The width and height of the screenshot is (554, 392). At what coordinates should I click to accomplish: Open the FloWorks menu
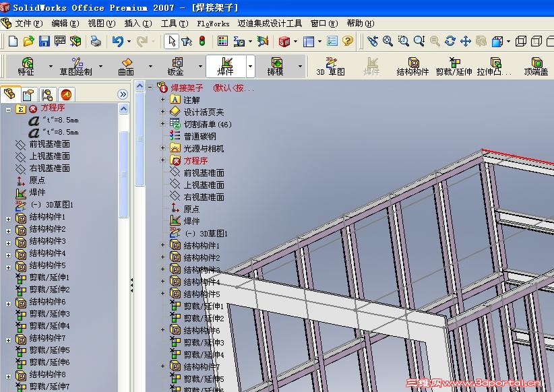click(x=213, y=24)
